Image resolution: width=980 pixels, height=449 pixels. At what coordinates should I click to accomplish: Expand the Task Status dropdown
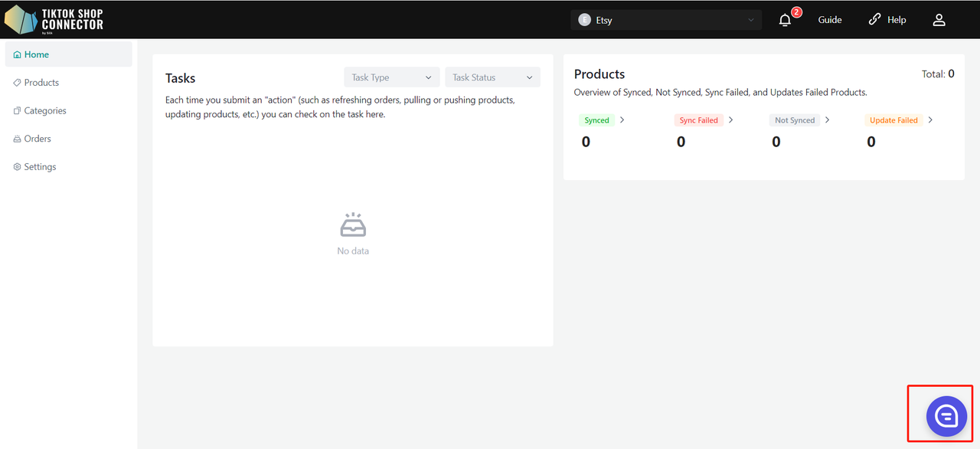tap(492, 77)
